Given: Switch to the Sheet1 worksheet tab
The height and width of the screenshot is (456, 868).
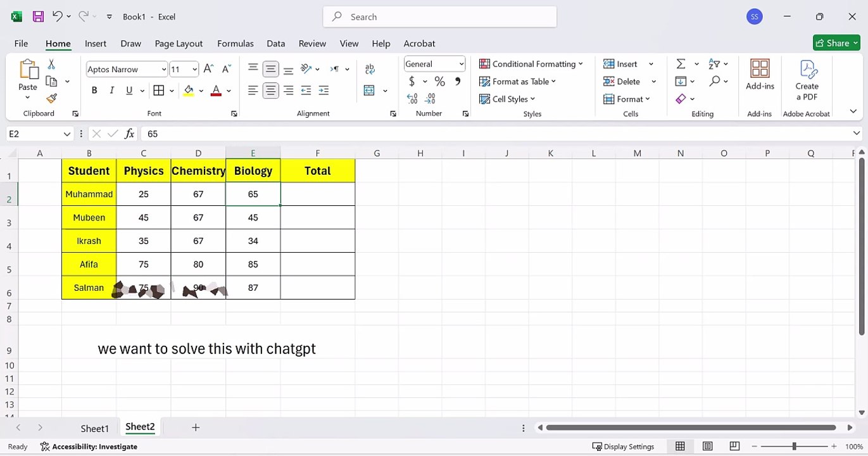Looking at the screenshot, I should coord(95,429).
